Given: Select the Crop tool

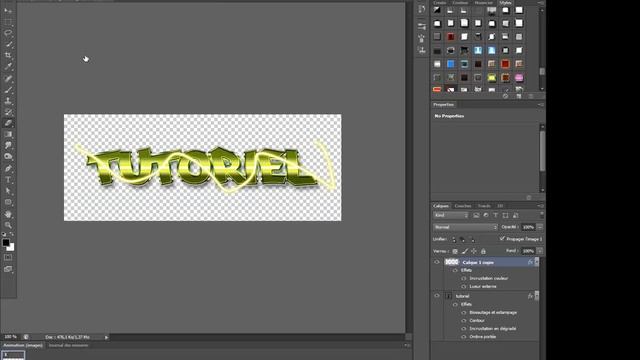Looking at the screenshot, I should tap(8, 55).
